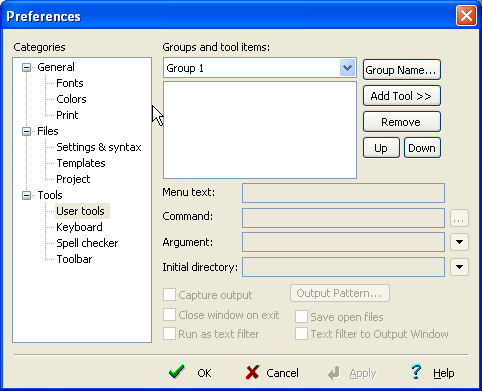Click the Group Name... button
This screenshot has width=482, height=391.
tap(402, 70)
